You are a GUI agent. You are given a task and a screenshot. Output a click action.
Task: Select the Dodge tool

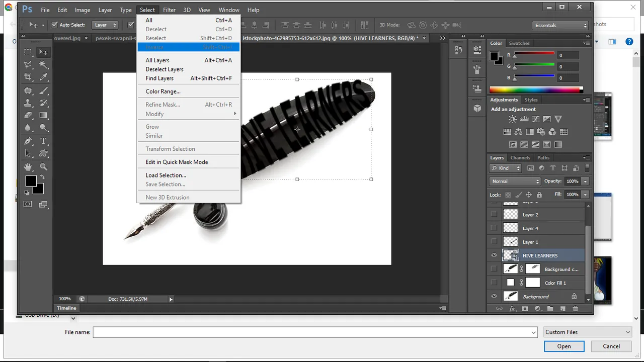coord(44,128)
